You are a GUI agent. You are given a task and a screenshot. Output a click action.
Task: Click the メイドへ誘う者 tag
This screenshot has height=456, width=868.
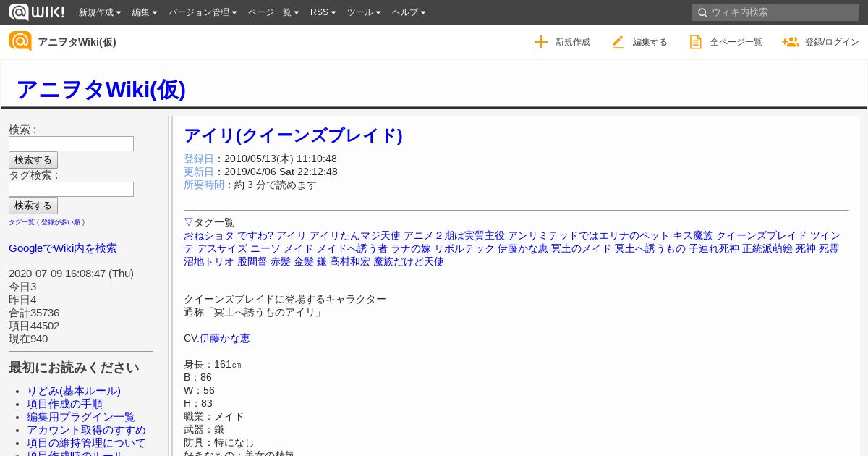(x=352, y=248)
